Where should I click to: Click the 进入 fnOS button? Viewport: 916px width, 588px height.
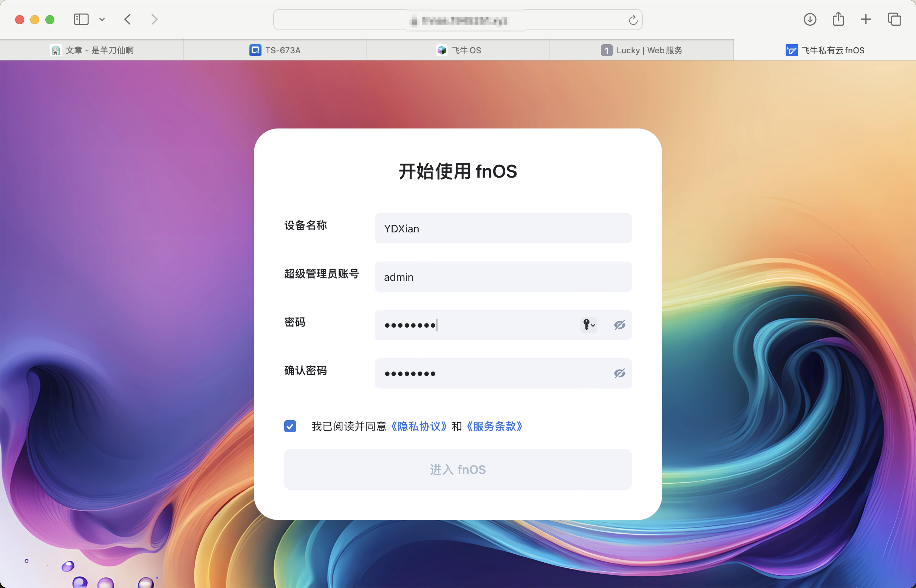click(458, 469)
